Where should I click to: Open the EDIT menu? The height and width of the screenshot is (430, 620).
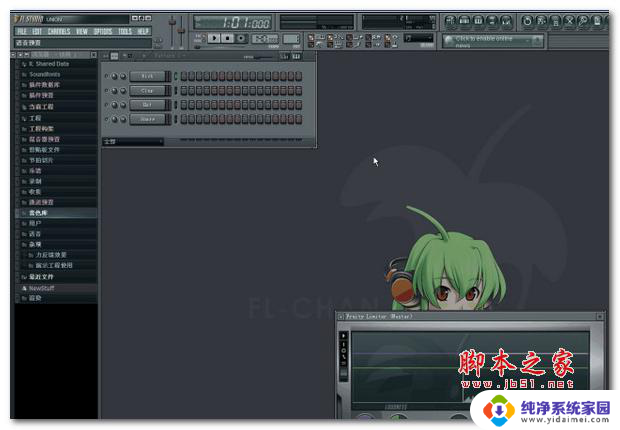[37, 32]
